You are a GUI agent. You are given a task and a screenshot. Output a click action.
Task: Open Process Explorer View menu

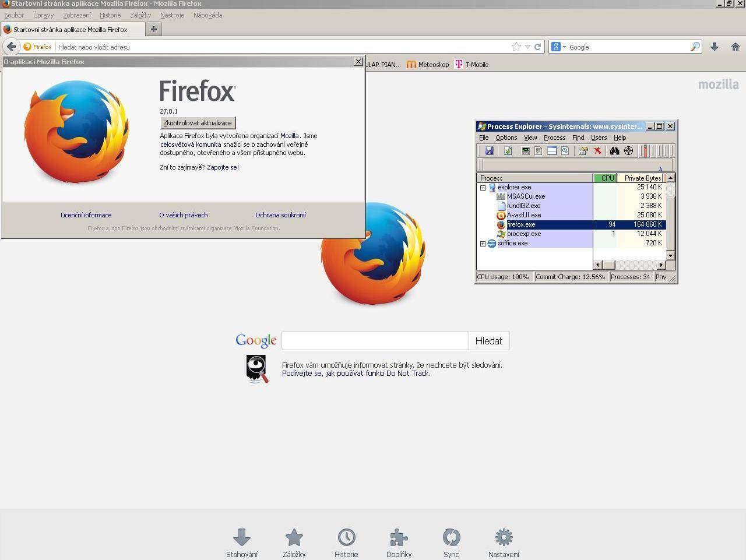tap(530, 138)
